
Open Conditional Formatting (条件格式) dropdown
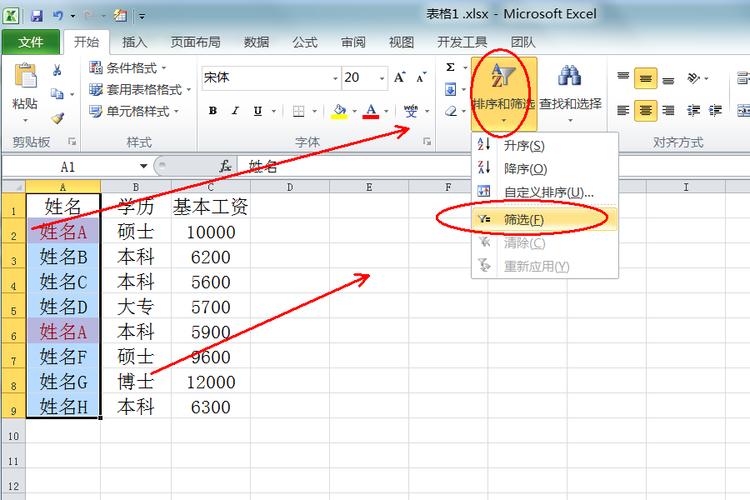[x=127, y=68]
